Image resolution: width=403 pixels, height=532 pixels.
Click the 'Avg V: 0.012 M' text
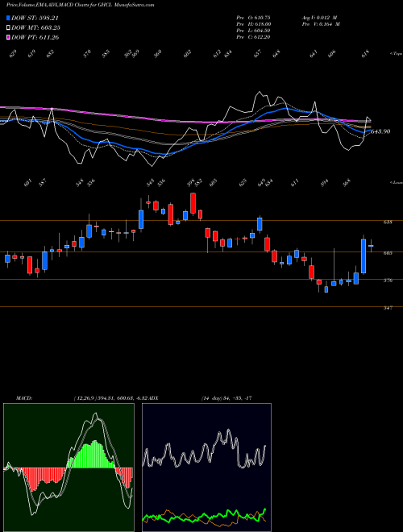pyautogui.click(x=320, y=18)
